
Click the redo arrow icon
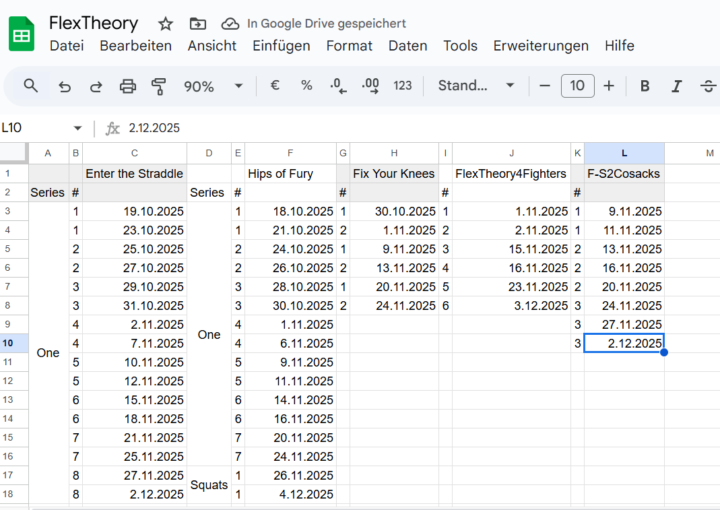click(x=96, y=86)
